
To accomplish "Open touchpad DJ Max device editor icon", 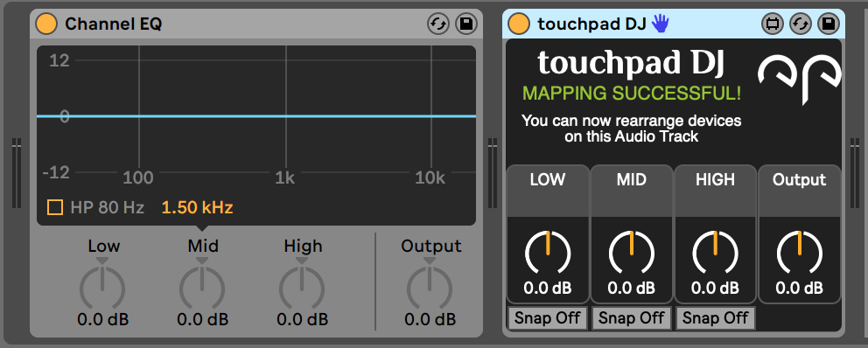I will pos(773,24).
